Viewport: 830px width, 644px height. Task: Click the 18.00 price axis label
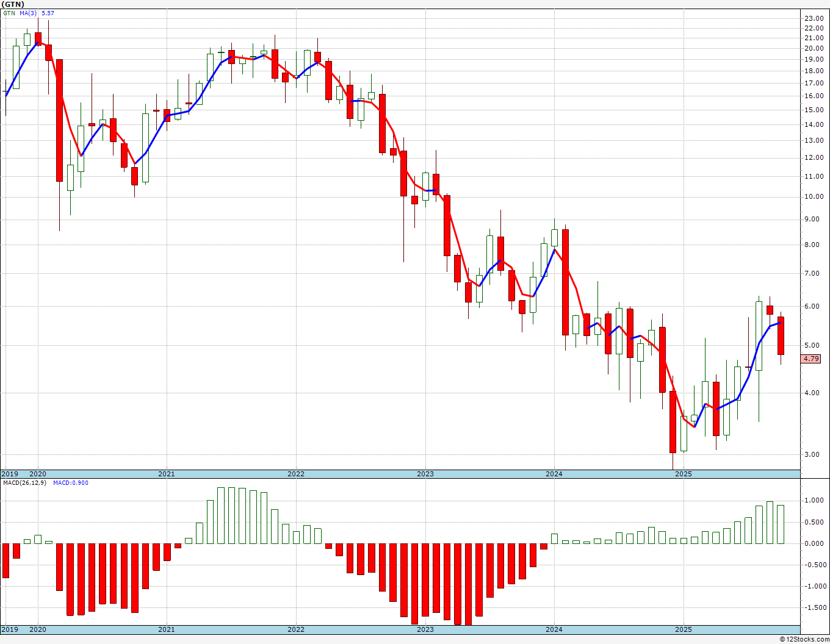click(x=814, y=71)
